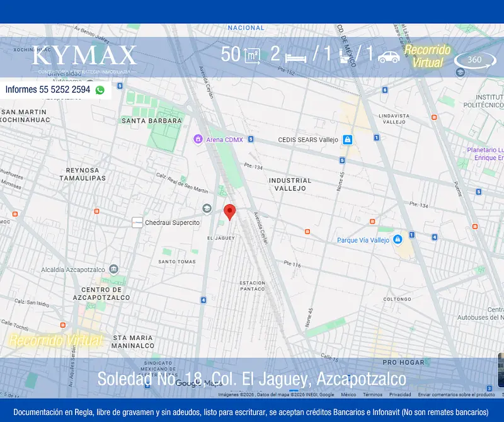Click the m² area icon in header
Screen dimensions: 504x422
pos(252,56)
